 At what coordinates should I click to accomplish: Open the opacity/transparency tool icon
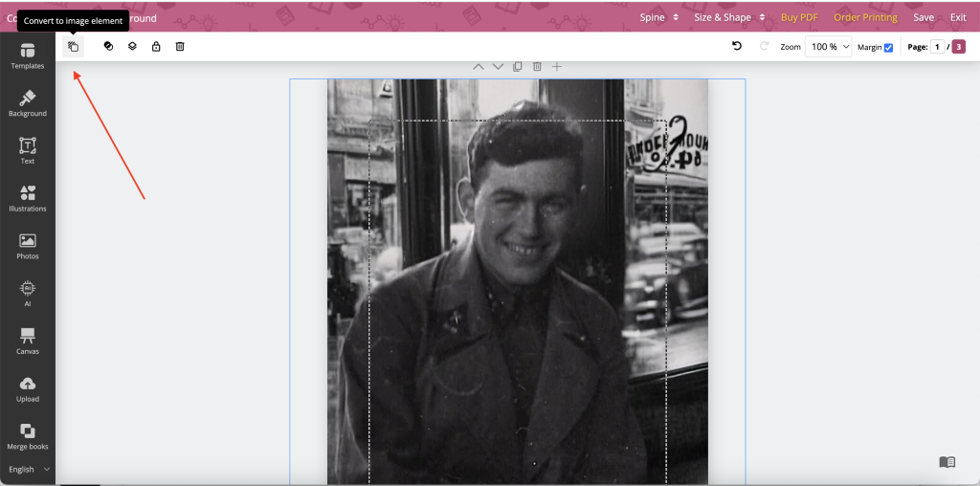tap(109, 46)
